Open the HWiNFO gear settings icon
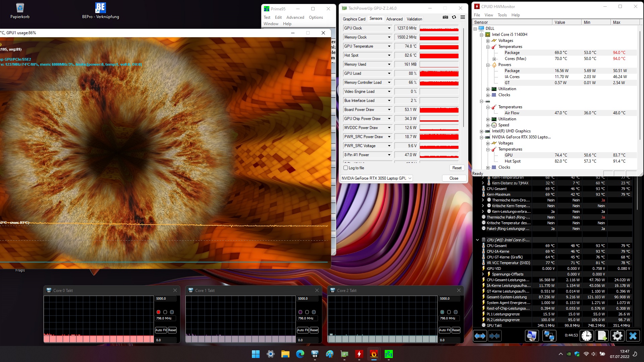The image size is (644, 362). point(617,336)
